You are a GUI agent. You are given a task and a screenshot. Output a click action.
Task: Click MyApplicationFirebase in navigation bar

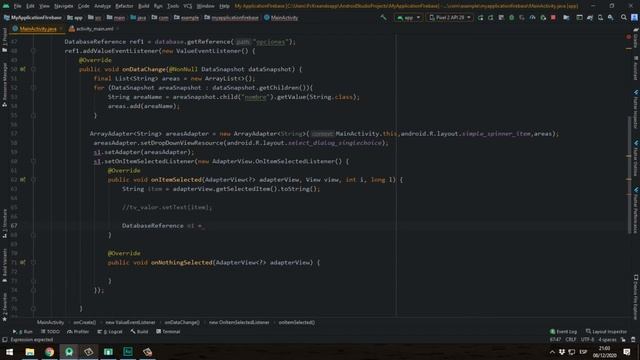pos(33,18)
